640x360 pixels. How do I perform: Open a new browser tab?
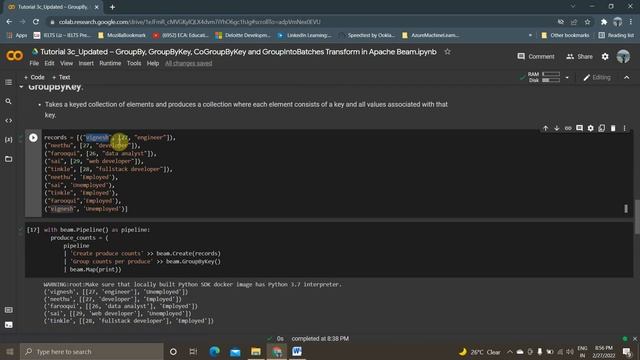click(x=112, y=7)
